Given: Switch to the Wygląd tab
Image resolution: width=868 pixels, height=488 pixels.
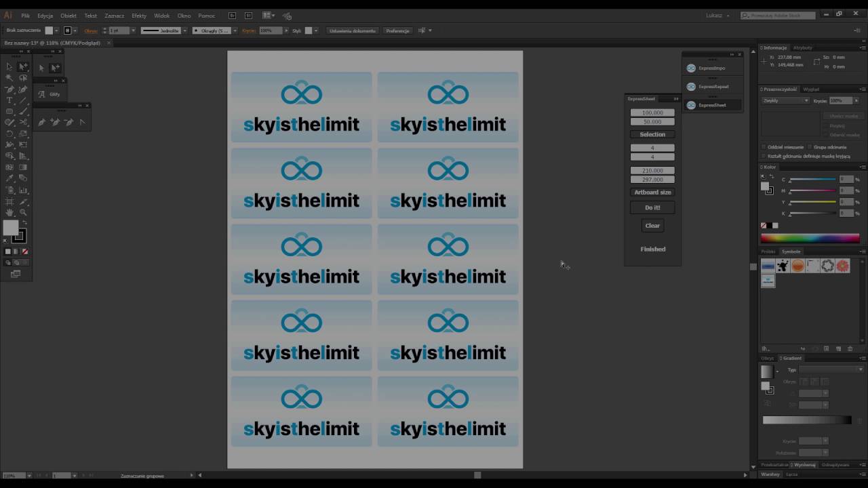Looking at the screenshot, I should pos(811,89).
